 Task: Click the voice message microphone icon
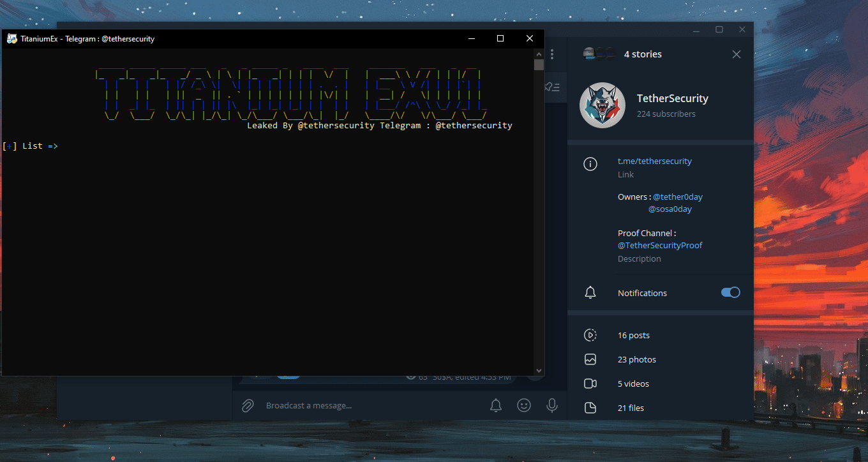point(552,405)
